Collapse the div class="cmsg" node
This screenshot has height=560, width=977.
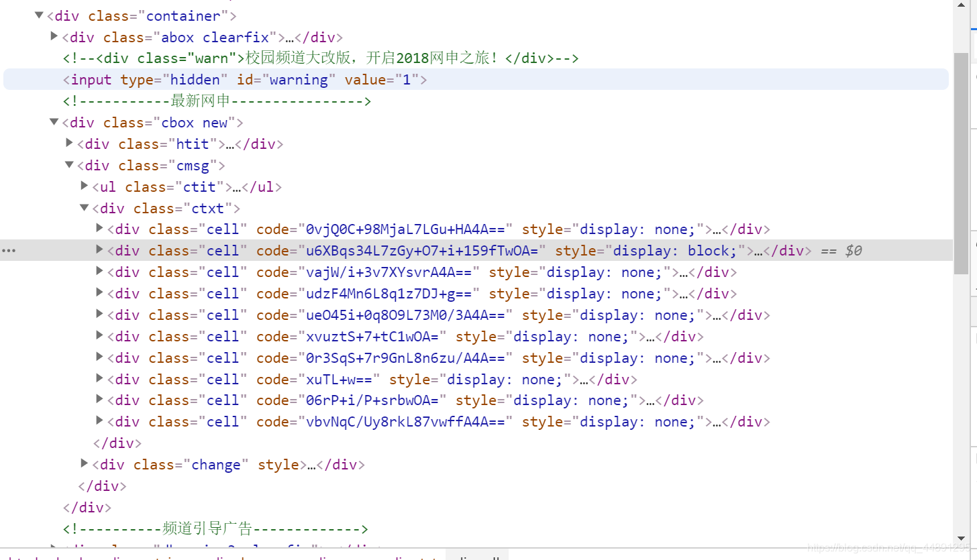click(70, 164)
